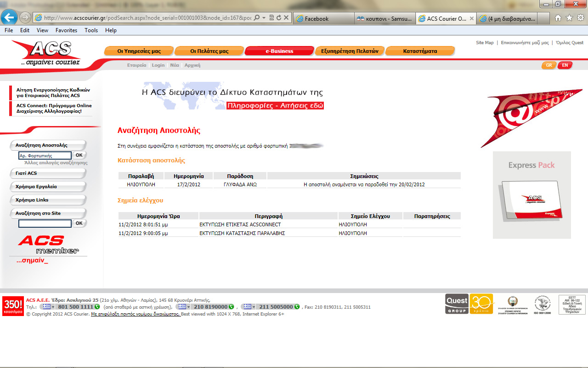Click the call icon after 211 5005000
Viewport: 588px width, 368px height.
(297, 307)
